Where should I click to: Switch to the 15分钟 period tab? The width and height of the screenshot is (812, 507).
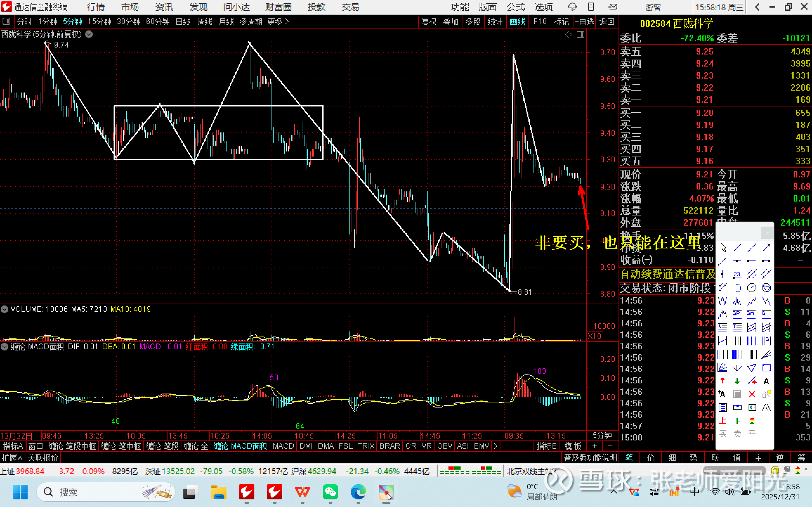(99, 22)
